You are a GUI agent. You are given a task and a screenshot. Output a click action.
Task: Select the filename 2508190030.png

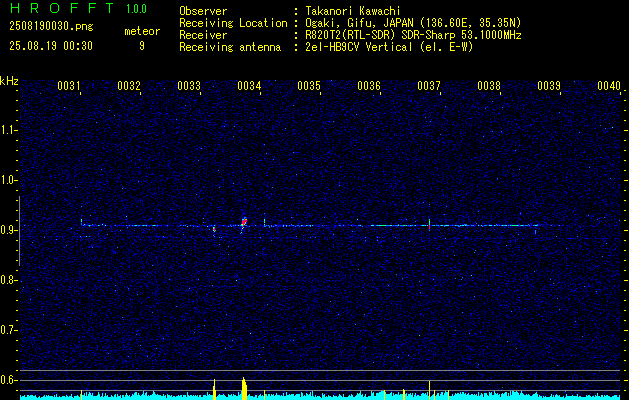(x=51, y=26)
